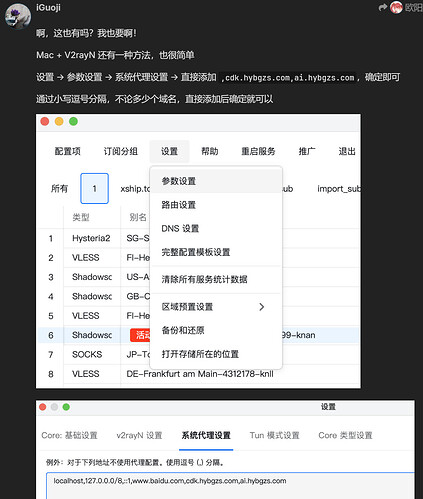This screenshot has width=423, height=499.
Task: Expand the 区域预置设置 submenu arrow
Action: pyautogui.click(x=262, y=307)
